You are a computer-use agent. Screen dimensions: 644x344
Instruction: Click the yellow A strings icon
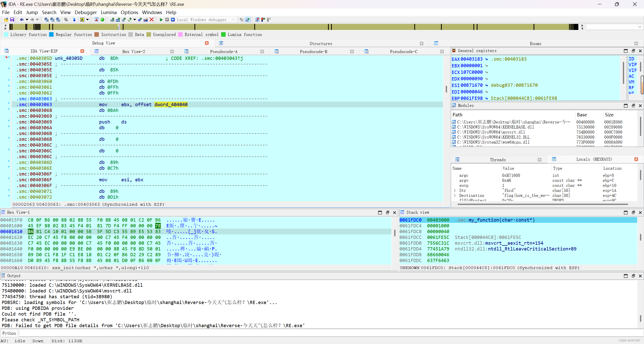pos(82,20)
